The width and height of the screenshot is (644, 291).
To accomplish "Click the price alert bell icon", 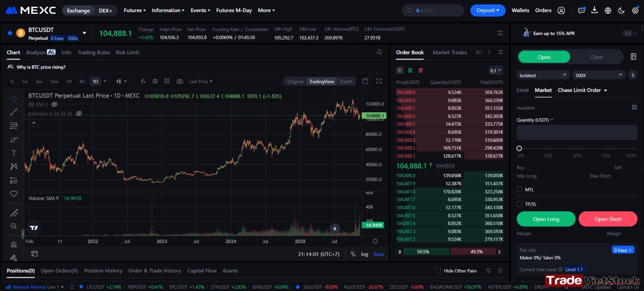I will [x=379, y=52].
